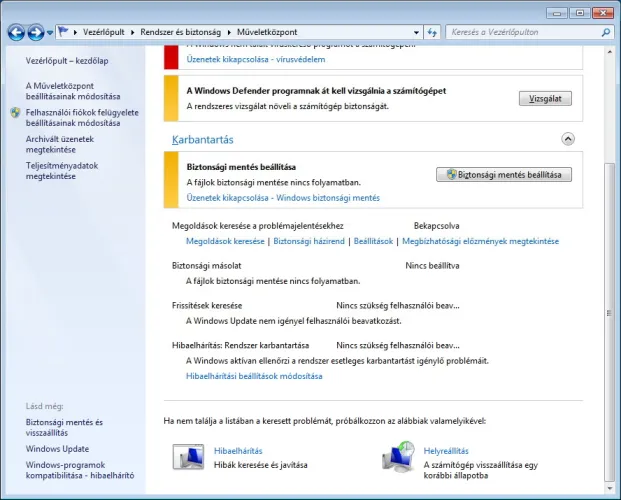
Task: Click the Karbantartás section heading
Action: [x=202, y=139]
